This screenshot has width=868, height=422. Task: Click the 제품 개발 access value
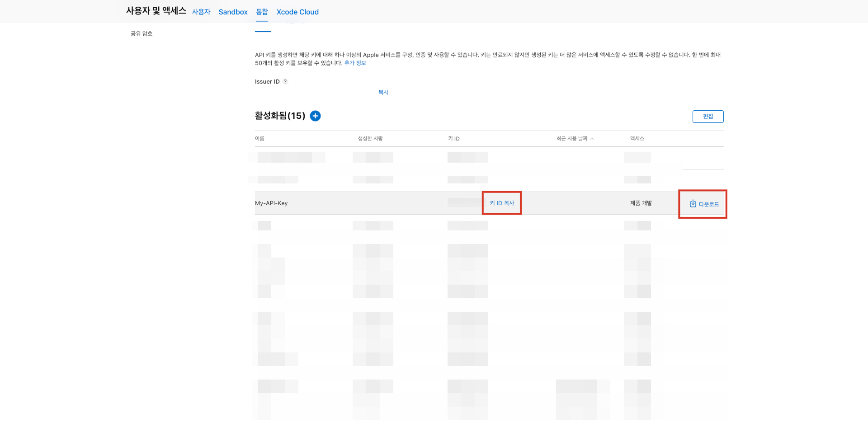(x=641, y=203)
